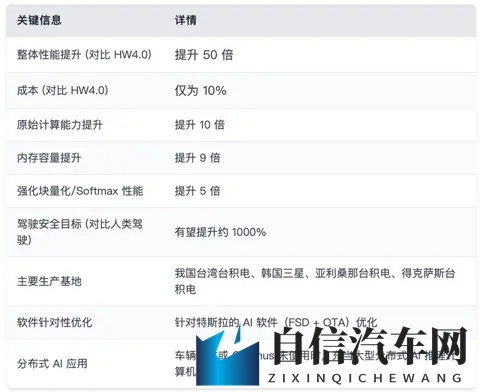Image resolution: width=480 pixels, height=392 pixels.
Task: Select the cell '原始计算能力提升'
Action: (60, 125)
